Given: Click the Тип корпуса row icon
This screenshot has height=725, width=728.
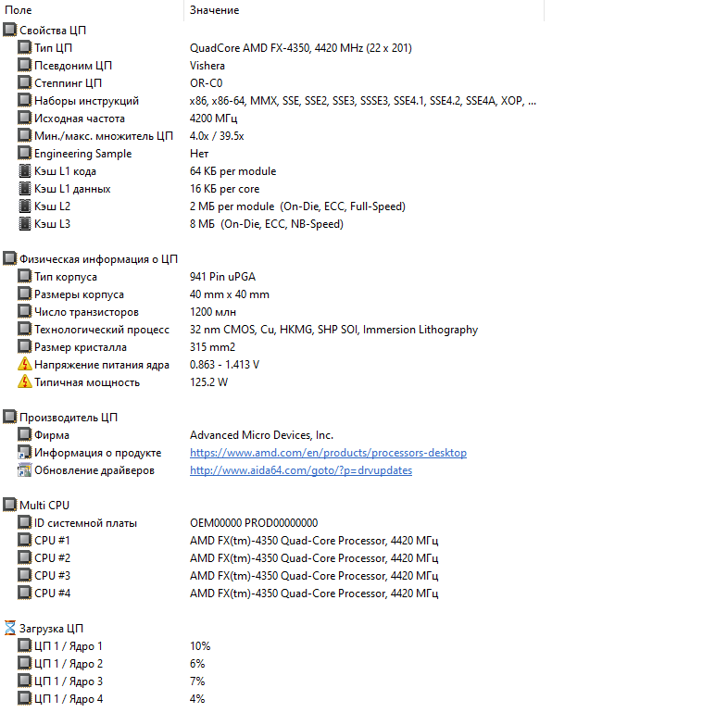Looking at the screenshot, I should 25,276.
